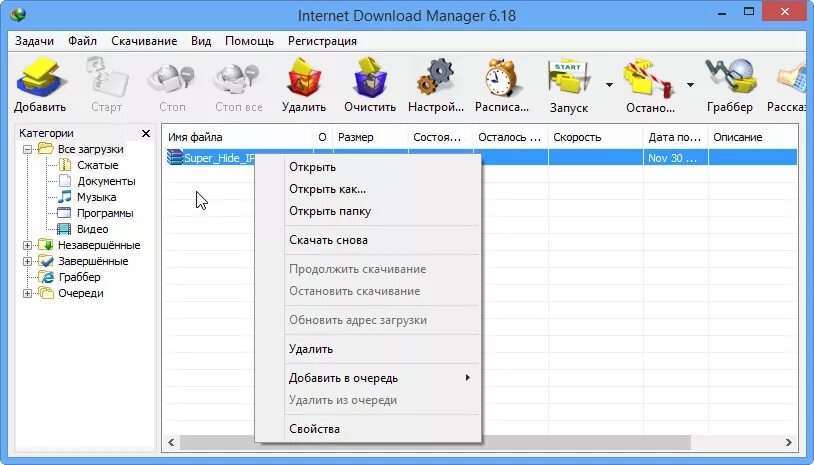The image size is (814, 465).
Task: Open the Помощь menu
Action: pos(249,41)
